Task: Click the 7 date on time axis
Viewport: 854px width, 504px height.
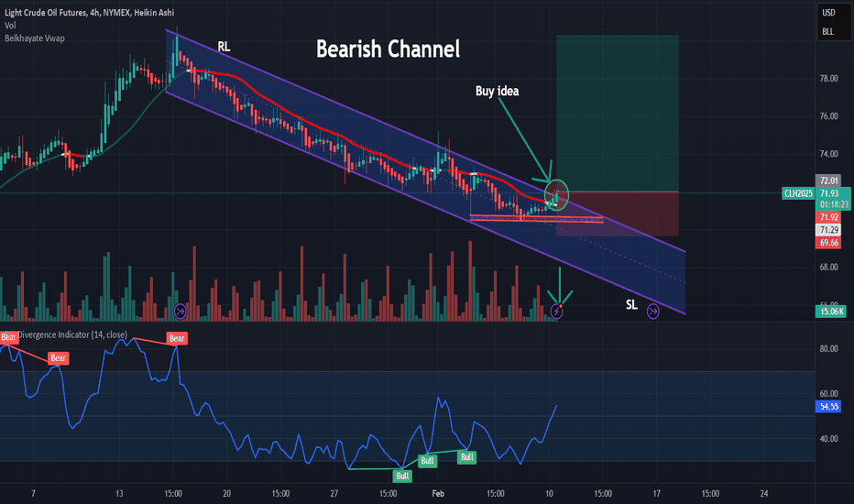Action: (x=33, y=494)
